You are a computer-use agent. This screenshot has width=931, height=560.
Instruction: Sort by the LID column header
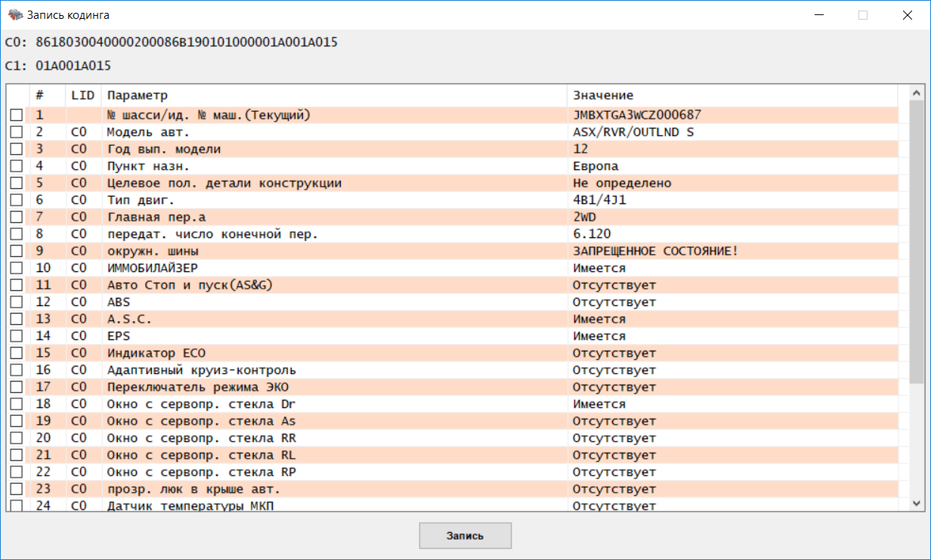click(x=82, y=95)
